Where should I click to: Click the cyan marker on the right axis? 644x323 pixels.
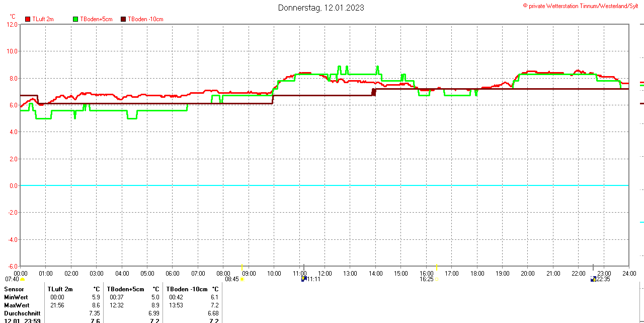641,222
